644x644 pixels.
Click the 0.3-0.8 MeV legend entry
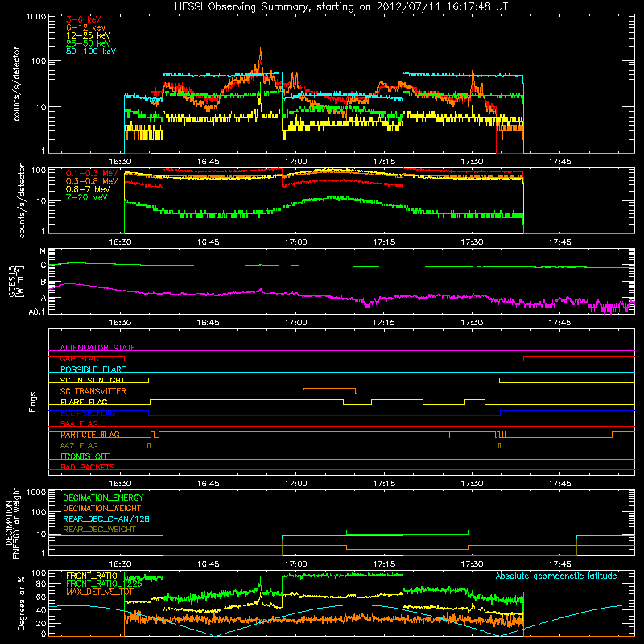click(92, 181)
